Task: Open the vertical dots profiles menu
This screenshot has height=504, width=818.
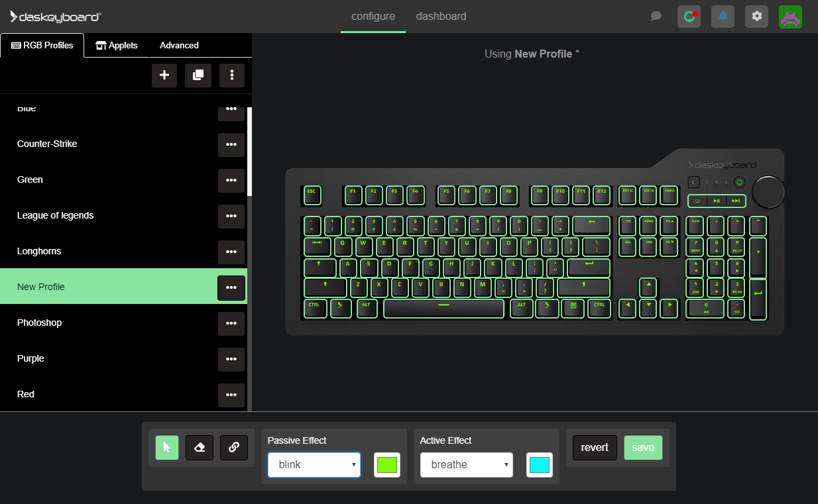Action: pos(232,76)
